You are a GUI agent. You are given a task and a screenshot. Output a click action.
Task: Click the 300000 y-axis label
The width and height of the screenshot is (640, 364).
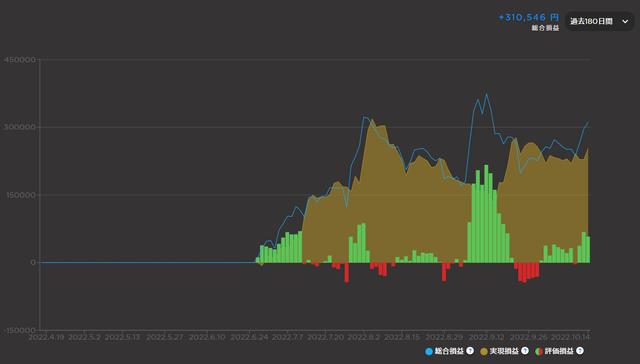pos(20,127)
